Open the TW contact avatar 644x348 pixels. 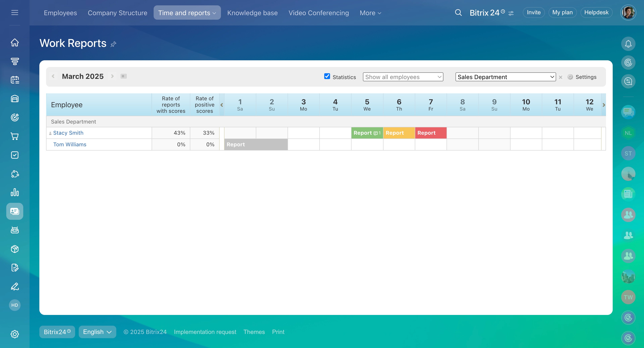[x=628, y=297]
